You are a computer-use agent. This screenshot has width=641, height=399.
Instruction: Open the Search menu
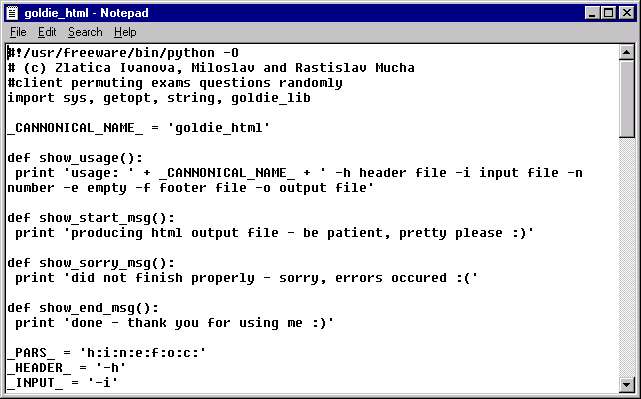(x=85, y=32)
